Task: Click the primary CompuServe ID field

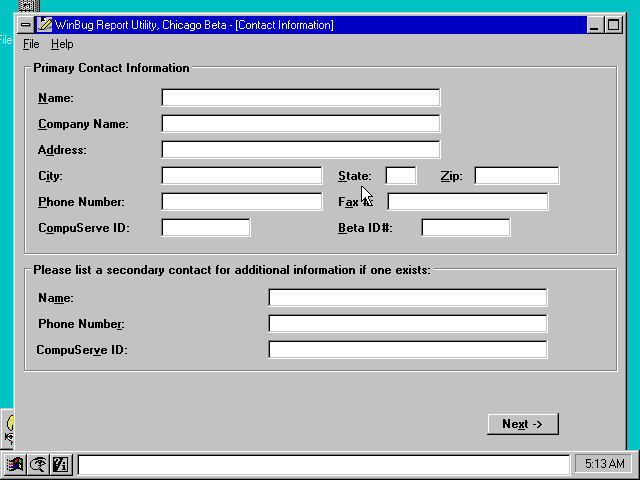Action: tap(206, 227)
